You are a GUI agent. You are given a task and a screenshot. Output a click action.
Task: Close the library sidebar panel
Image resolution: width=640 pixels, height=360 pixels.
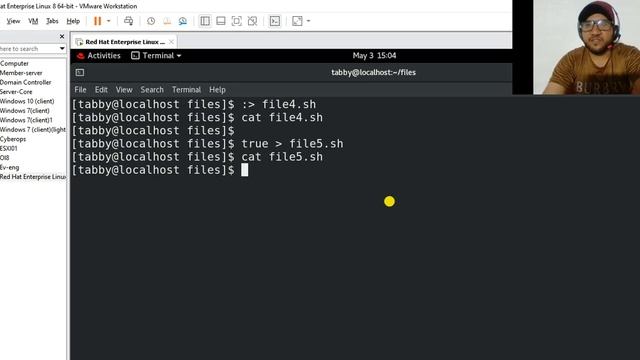click(x=62, y=36)
